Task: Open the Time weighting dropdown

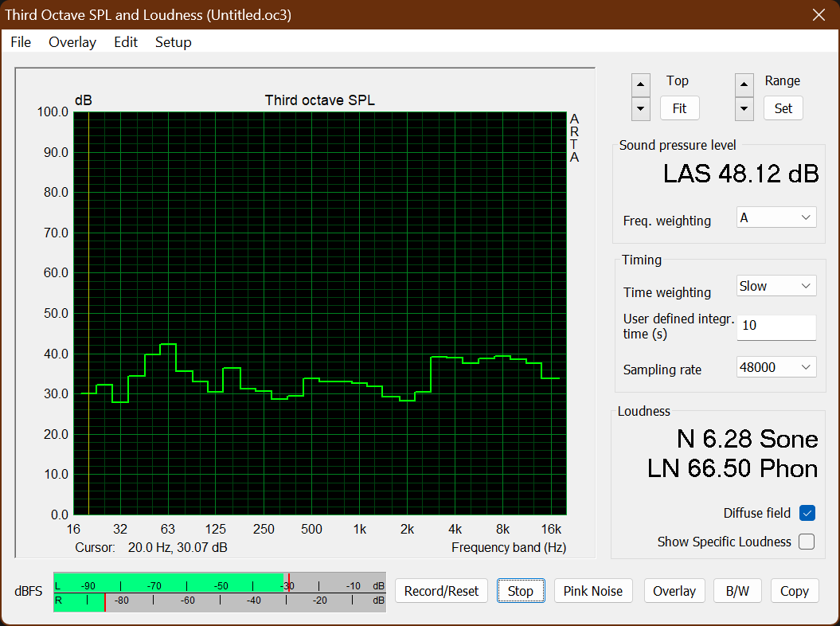Action: pos(776,286)
